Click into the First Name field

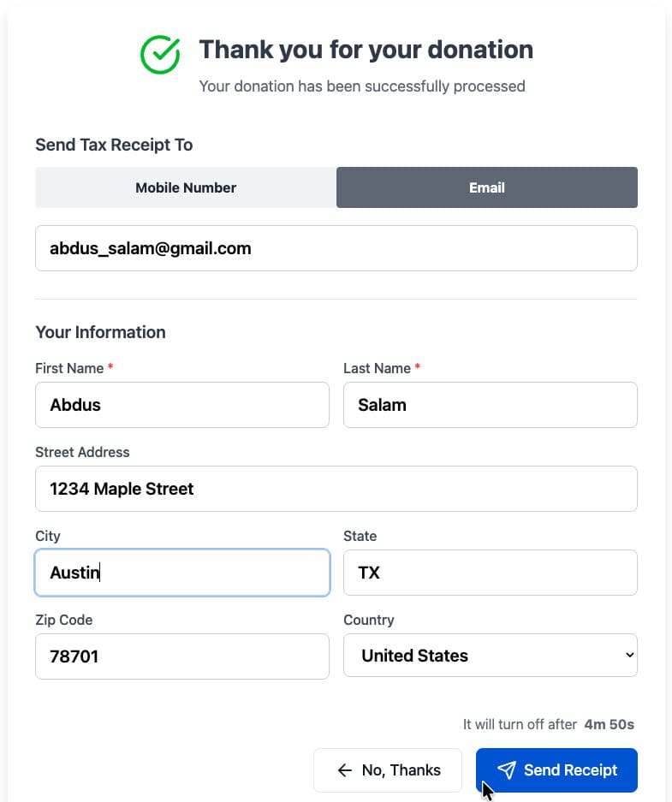point(182,405)
